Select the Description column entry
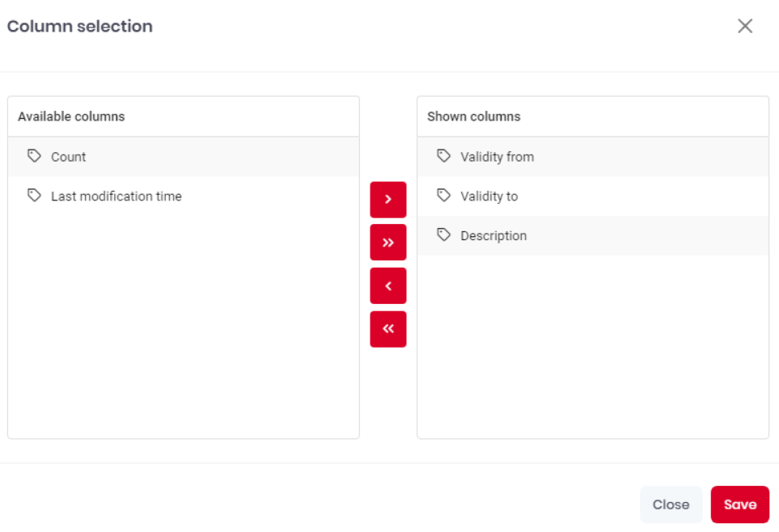 pos(593,235)
